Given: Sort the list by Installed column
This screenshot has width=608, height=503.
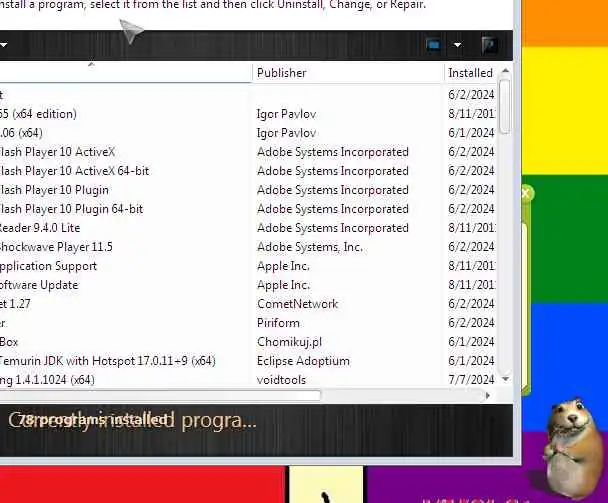Looking at the screenshot, I should tap(470, 73).
